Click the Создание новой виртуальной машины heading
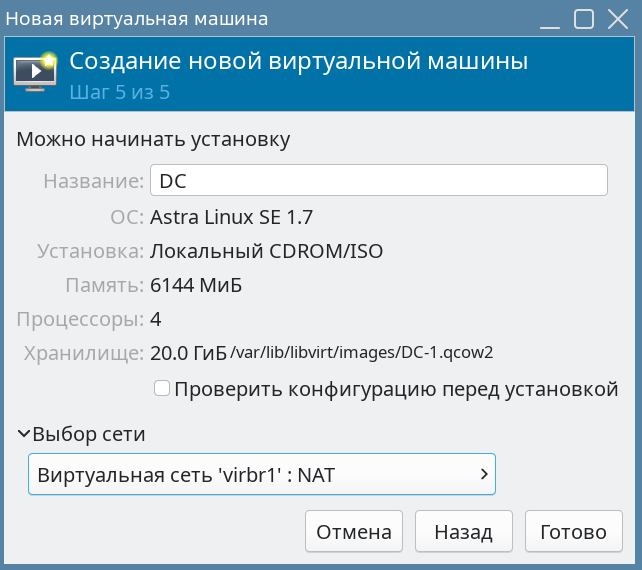Image resolution: width=642 pixels, height=570 pixels. (x=298, y=62)
